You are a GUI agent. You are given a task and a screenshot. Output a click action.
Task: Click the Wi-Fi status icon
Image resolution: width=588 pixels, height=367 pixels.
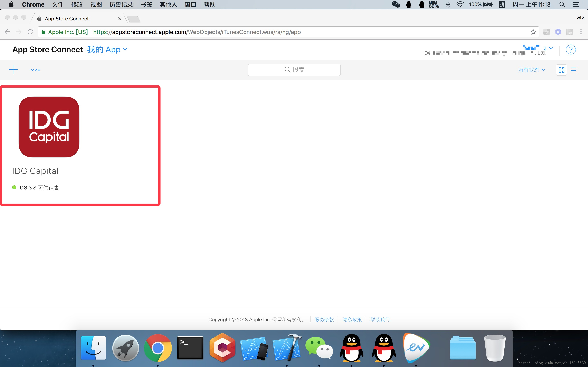pyautogui.click(x=460, y=4)
